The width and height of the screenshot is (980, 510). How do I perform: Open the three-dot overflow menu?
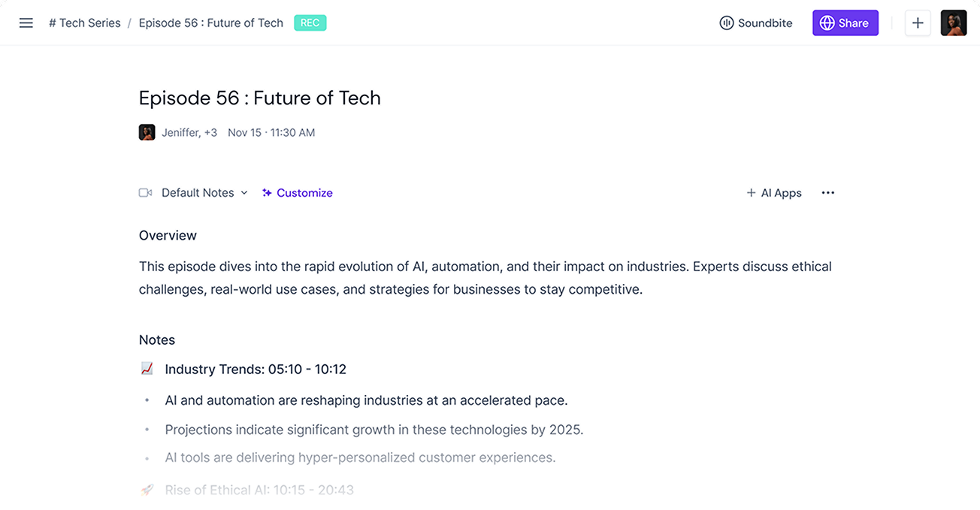click(x=827, y=192)
